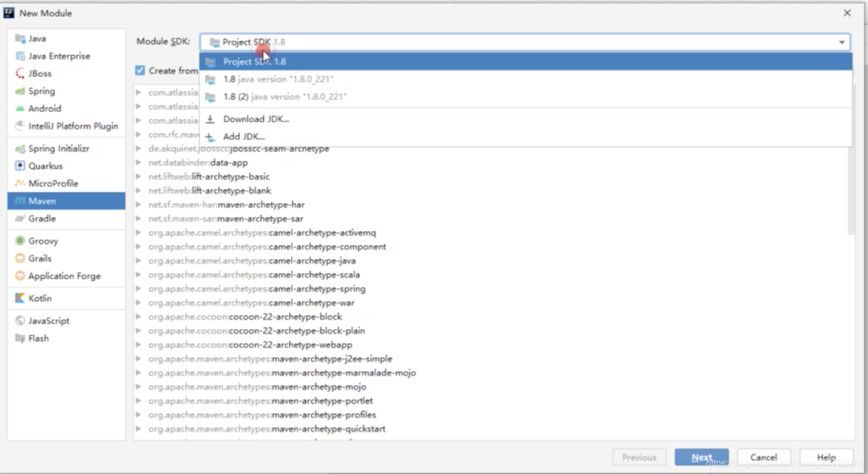Click the Grails icon
Image resolution: width=868 pixels, height=474 pixels.
pyautogui.click(x=20, y=258)
